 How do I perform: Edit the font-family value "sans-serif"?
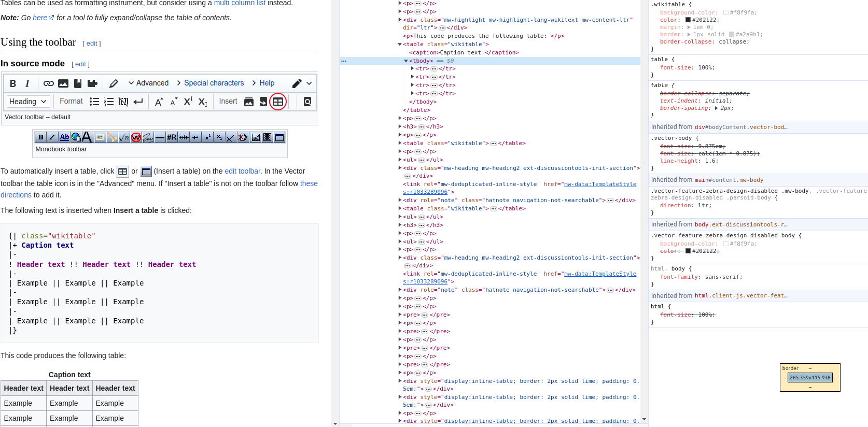tap(723, 277)
